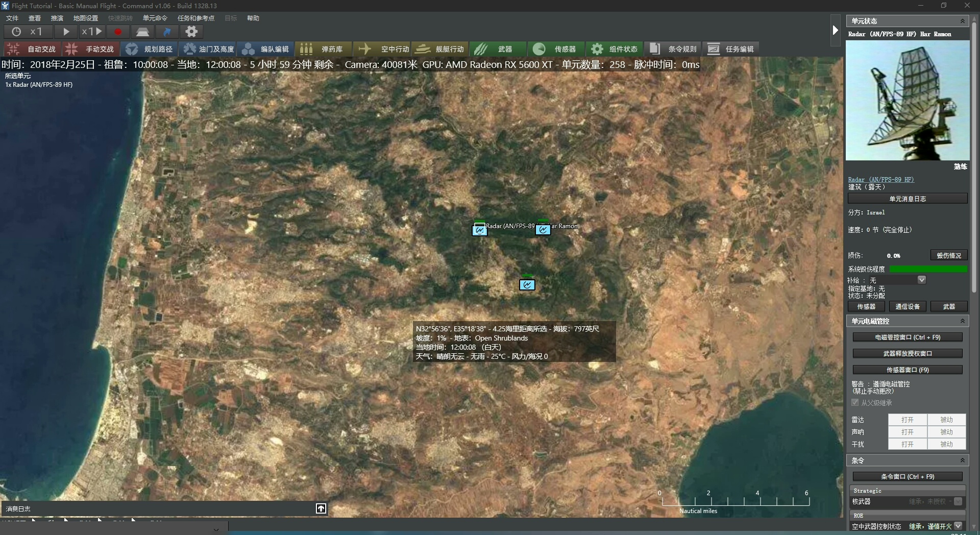
Task: Open the 地图设置 menu
Action: 85,18
